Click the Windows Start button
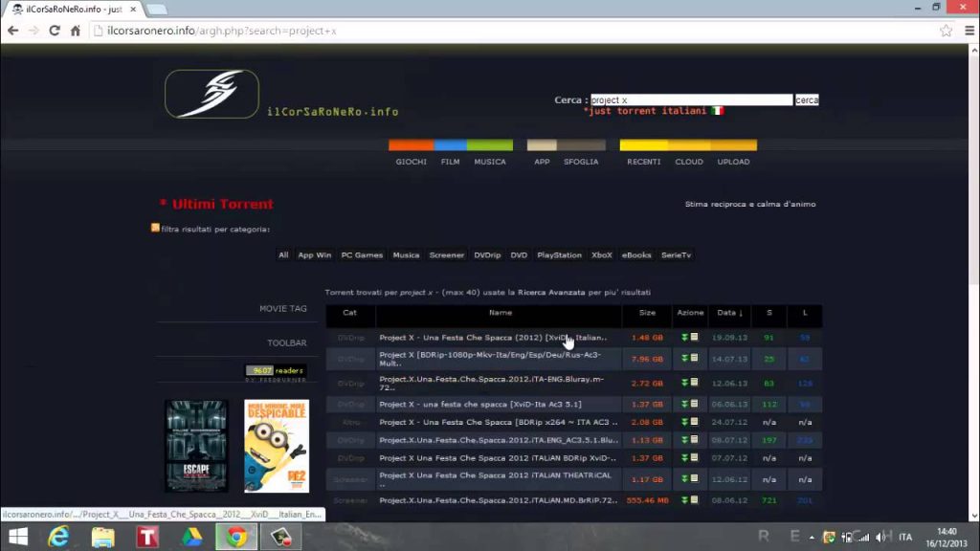The width and height of the screenshot is (980, 551). point(17,537)
